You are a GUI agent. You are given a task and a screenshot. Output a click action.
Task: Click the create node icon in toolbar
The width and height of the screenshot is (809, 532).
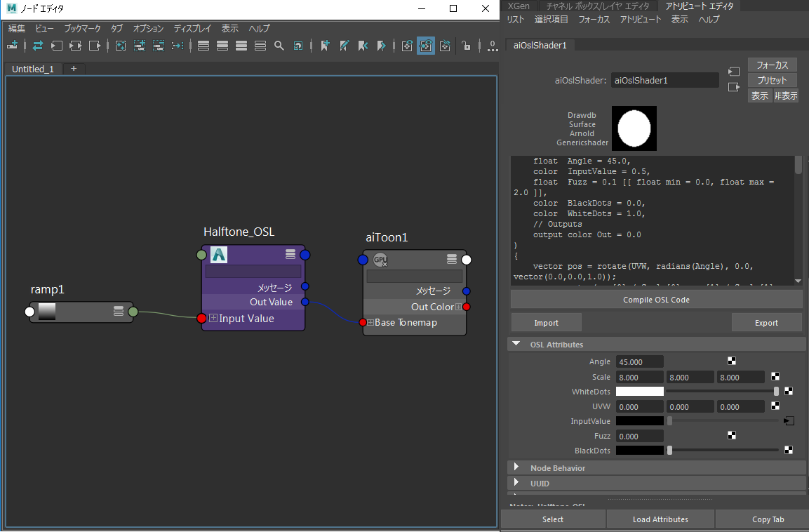tap(12, 46)
